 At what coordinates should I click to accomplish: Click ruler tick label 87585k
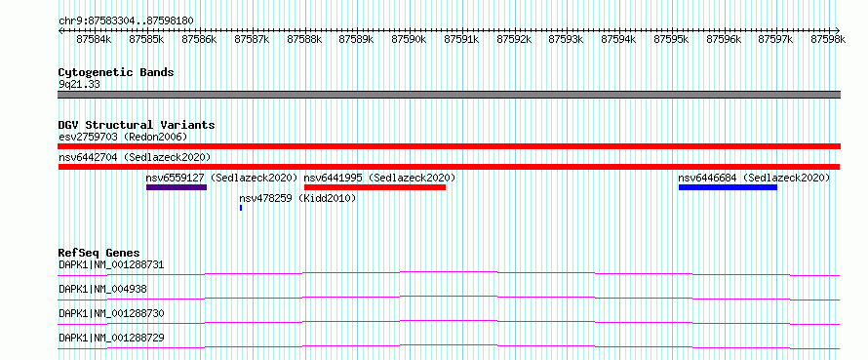coord(146,39)
